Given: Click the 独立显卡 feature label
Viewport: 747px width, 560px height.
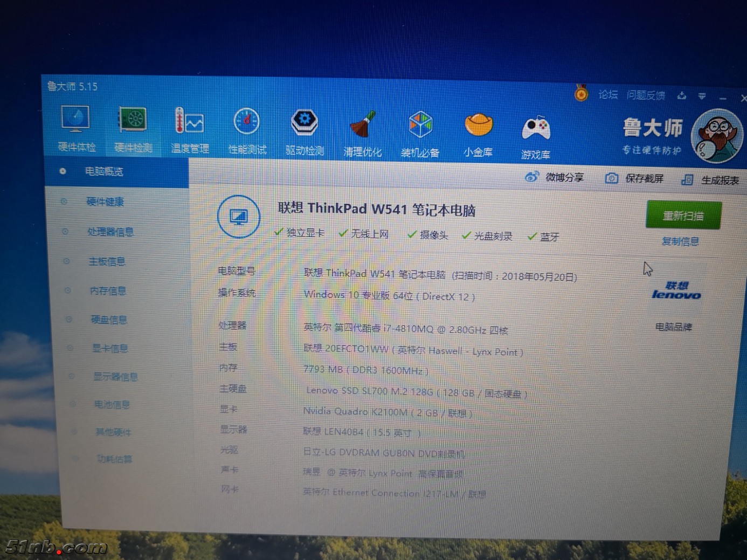Looking at the screenshot, I should point(305,232).
